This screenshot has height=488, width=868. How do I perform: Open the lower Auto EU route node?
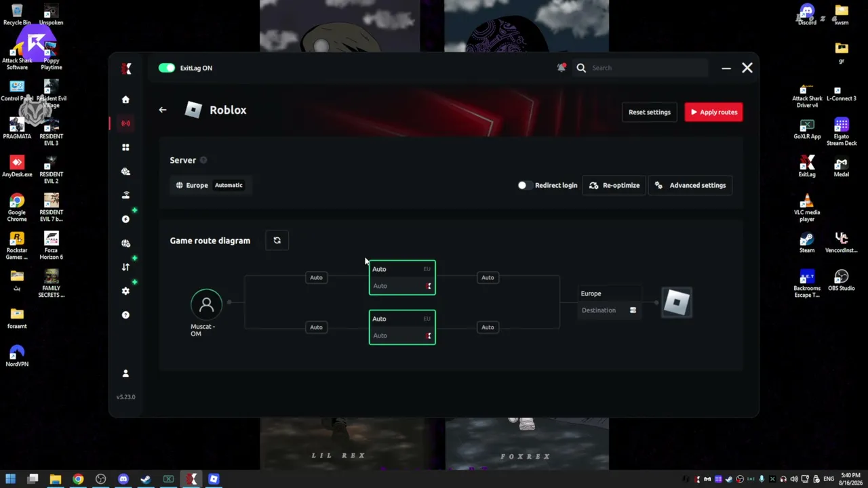(x=402, y=327)
